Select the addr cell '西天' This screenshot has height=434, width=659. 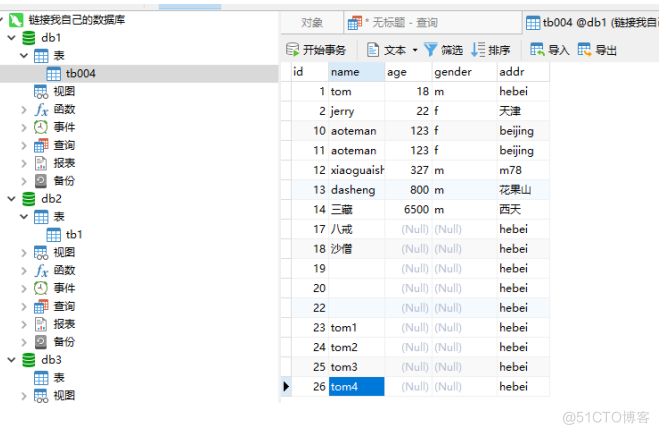click(523, 210)
